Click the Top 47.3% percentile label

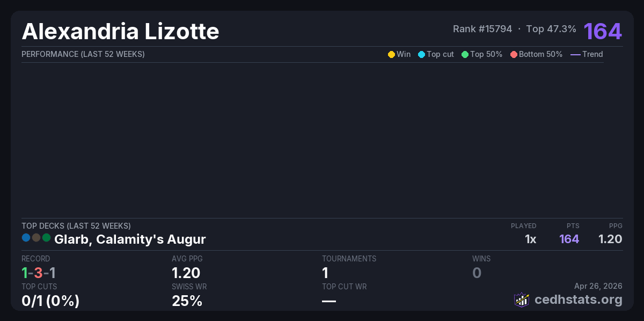point(551,29)
